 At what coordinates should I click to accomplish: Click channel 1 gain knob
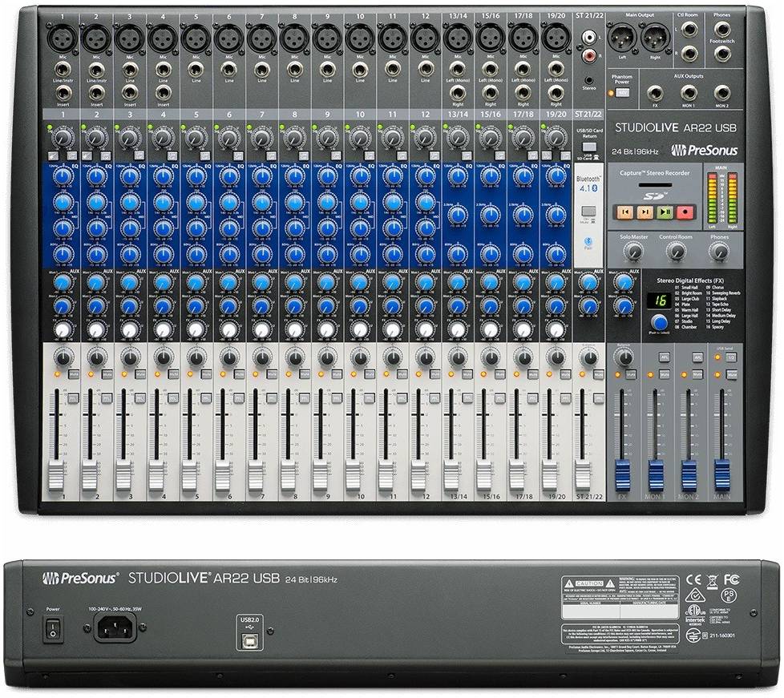pyautogui.click(x=63, y=136)
